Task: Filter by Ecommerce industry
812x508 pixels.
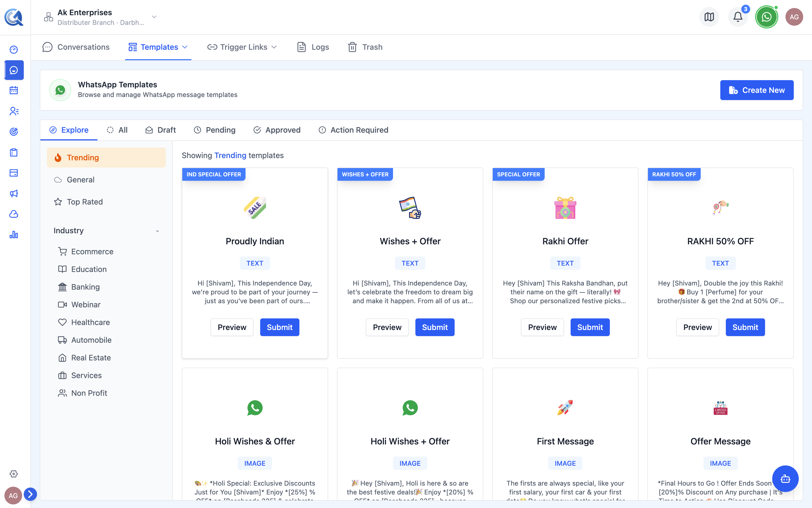Action: 86,252
